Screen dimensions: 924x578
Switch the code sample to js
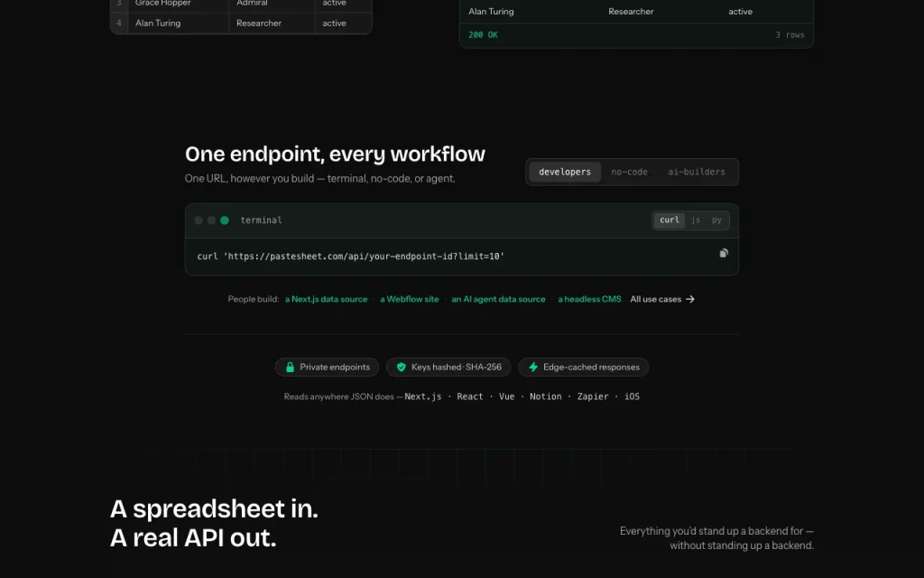[x=696, y=220]
